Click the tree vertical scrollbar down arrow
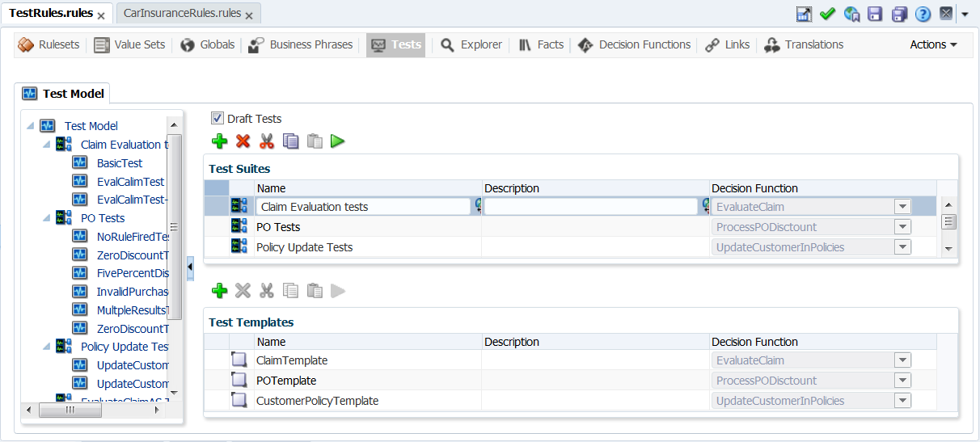 (x=173, y=394)
